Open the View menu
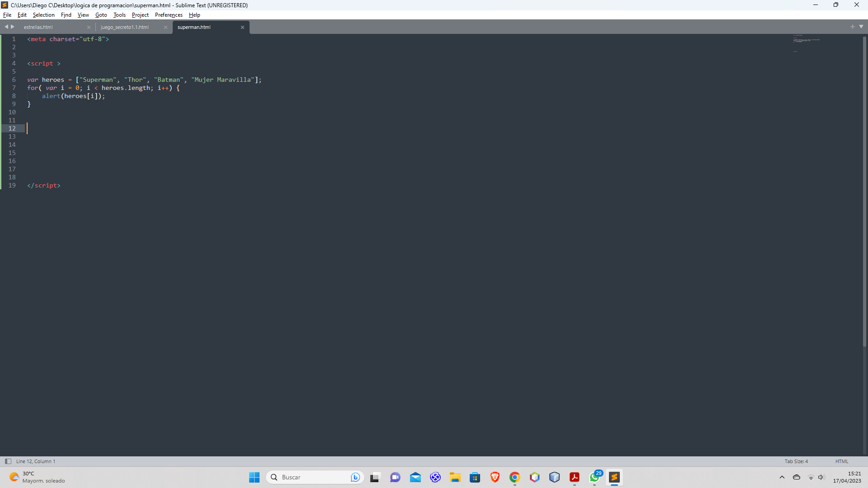This screenshot has width=868, height=488. point(83,15)
